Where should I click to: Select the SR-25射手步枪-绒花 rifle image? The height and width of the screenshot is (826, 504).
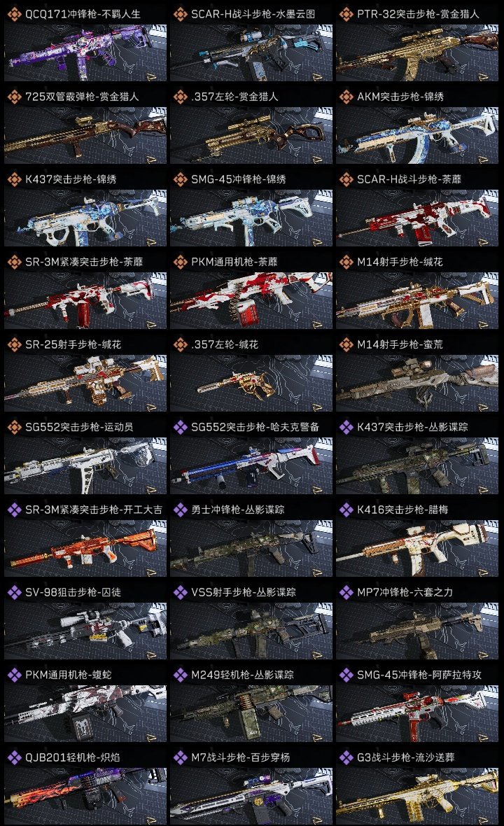point(85,383)
